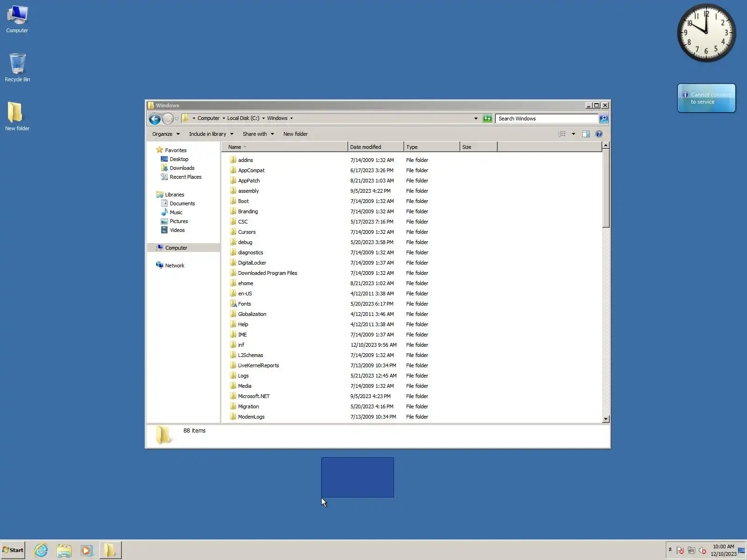Click the New folder toolbar button

(x=296, y=134)
